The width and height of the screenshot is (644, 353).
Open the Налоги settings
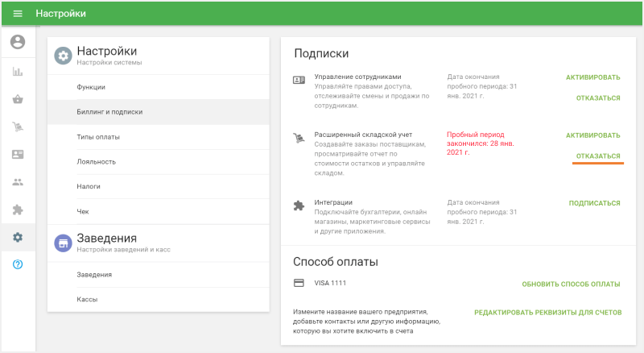(159, 186)
